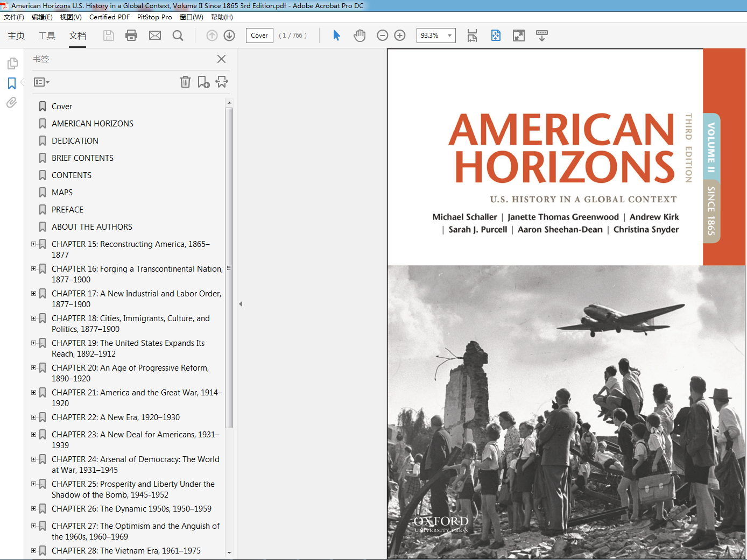This screenshot has height=560, width=747.
Task: Collapse the navigation pane arrow handle
Action: point(241,304)
